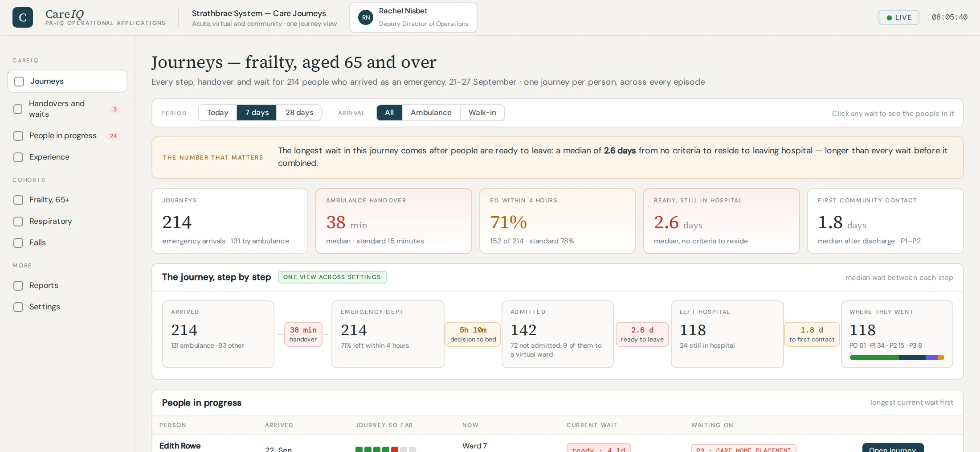Open Rachel Nisbet's profile card
The image size is (980, 452).
click(413, 17)
